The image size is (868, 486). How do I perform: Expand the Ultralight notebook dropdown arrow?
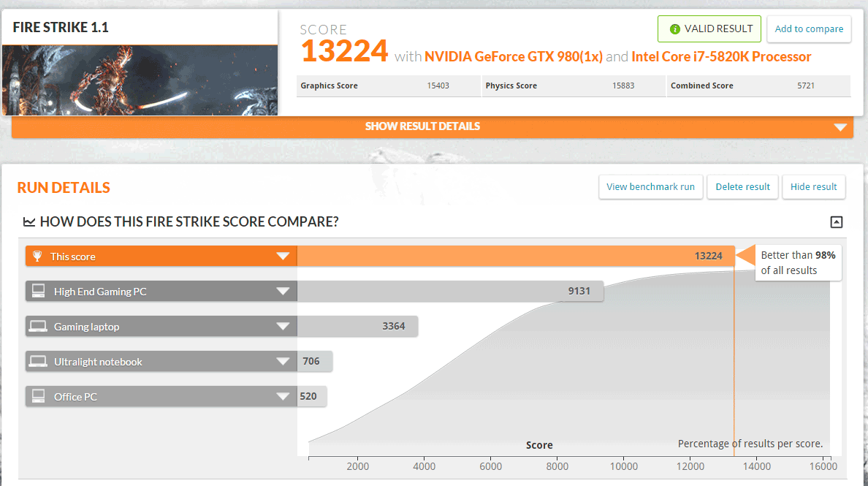click(283, 362)
